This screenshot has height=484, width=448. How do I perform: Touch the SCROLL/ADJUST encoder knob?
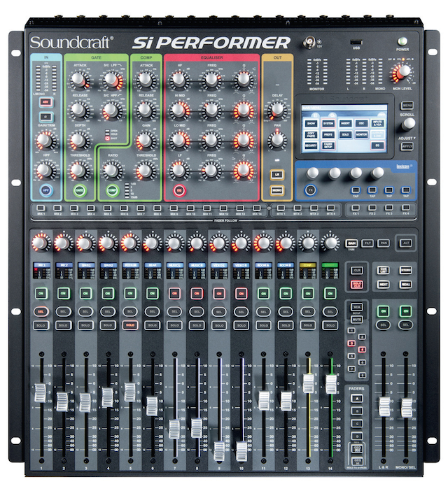409,124
